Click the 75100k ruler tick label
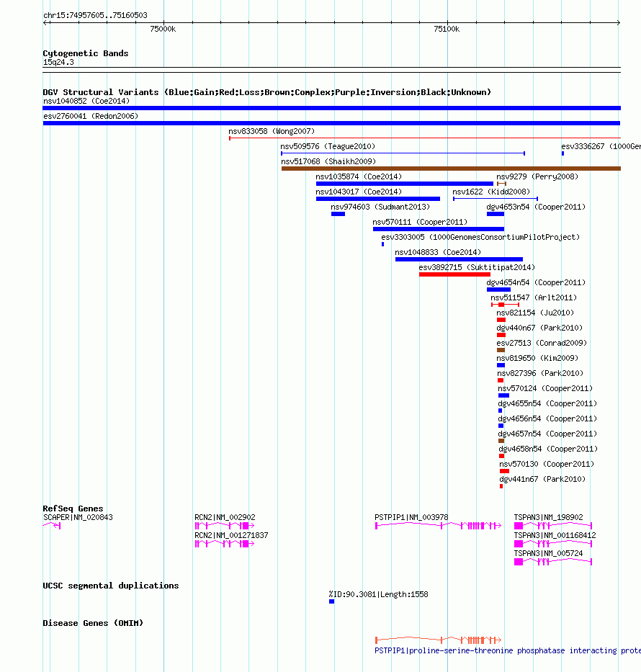The height and width of the screenshot is (672, 641). point(447,29)
